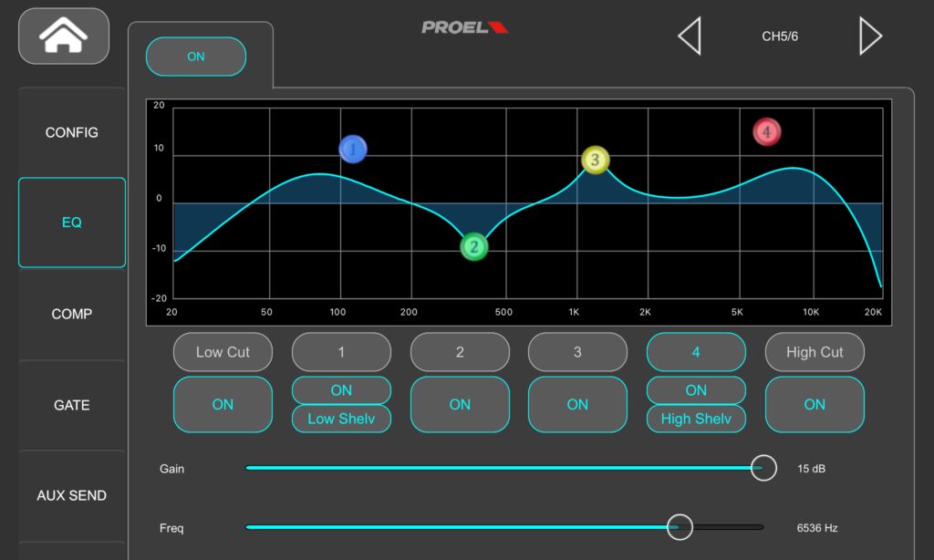Image resolution: width=934 pixels, height=560 pixels.
Task: Go to the Home screen icon
Action: click(x=63, y=36)
